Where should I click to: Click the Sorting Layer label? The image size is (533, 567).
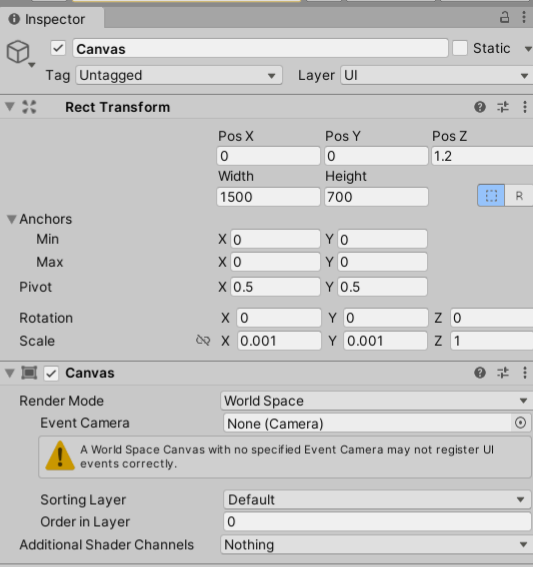coord(83,500)
